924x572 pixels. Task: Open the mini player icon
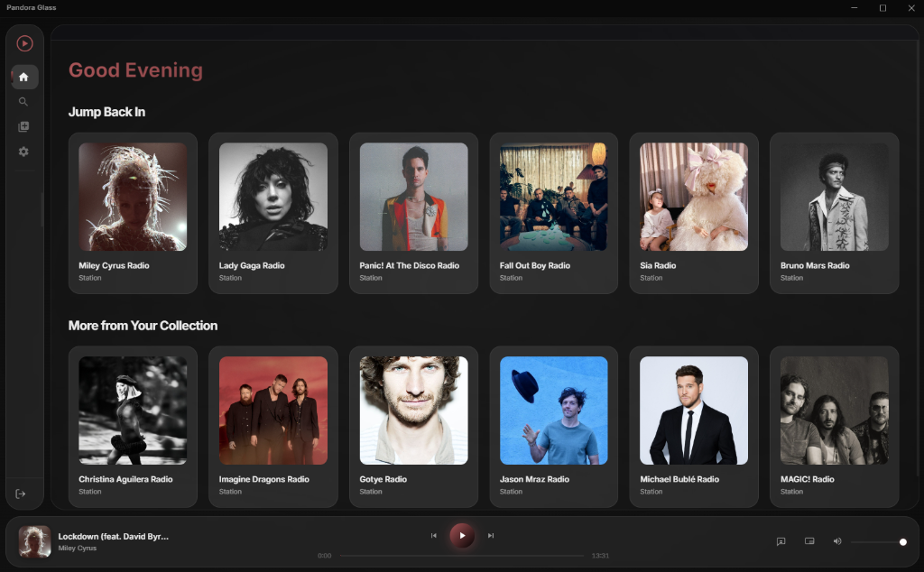coord(809,540)
